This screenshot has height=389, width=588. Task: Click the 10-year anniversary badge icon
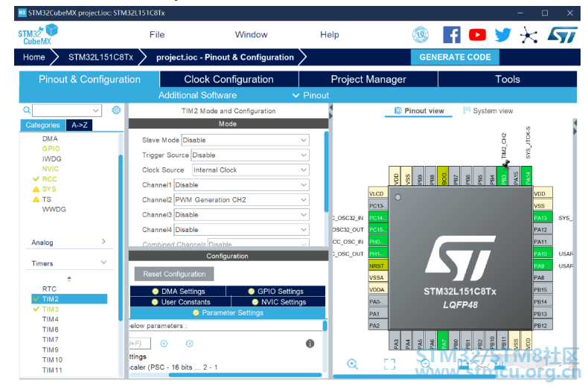pyautogui.click(x=421, y=35)
